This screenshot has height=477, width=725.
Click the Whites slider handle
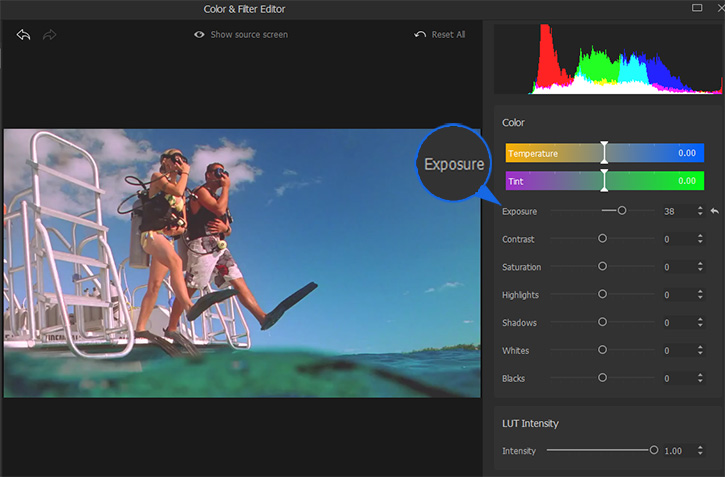pyautogui.click(x=602, y=350)
